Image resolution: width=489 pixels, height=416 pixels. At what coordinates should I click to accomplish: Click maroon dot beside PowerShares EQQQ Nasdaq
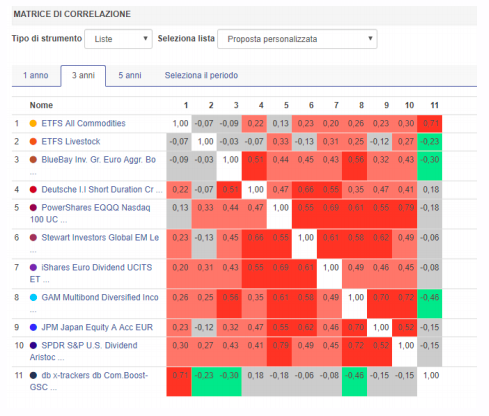click(33, 208)
